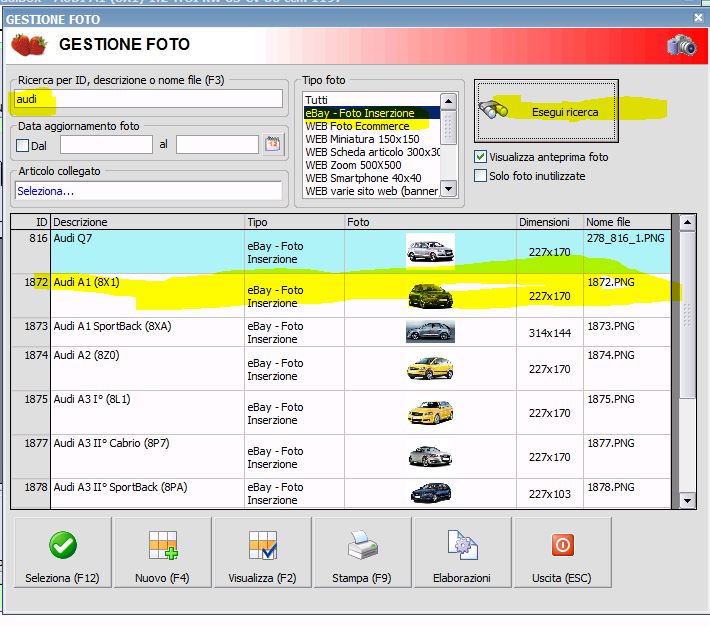
Task: Click the Audi A2 yellow car thumbnail
Action: tap(430, 368)
